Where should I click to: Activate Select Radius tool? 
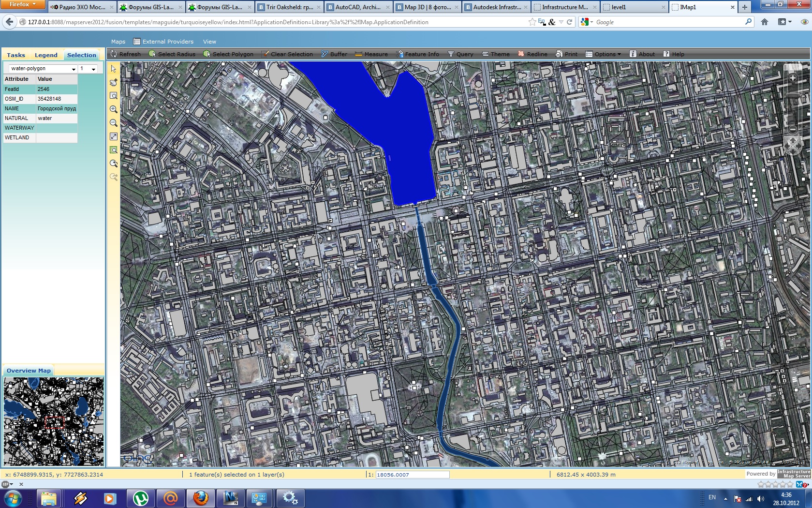click(172, 54)
